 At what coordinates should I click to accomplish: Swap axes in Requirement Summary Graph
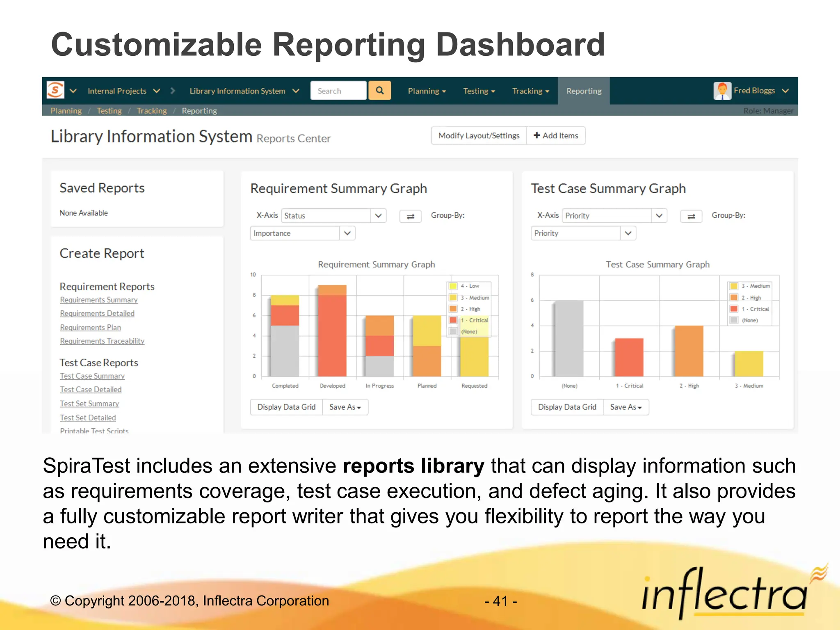point(411,216)
